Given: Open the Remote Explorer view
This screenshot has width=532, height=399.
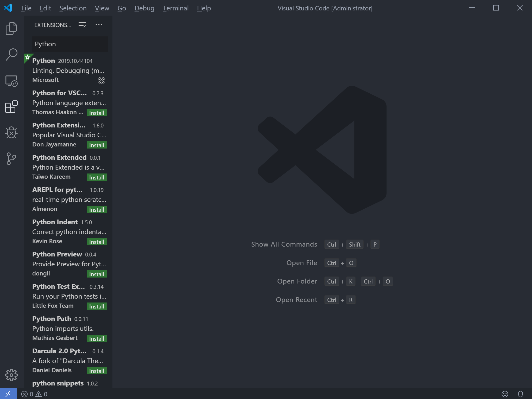Looking at the screenshot, I should (x=11, y=81).
